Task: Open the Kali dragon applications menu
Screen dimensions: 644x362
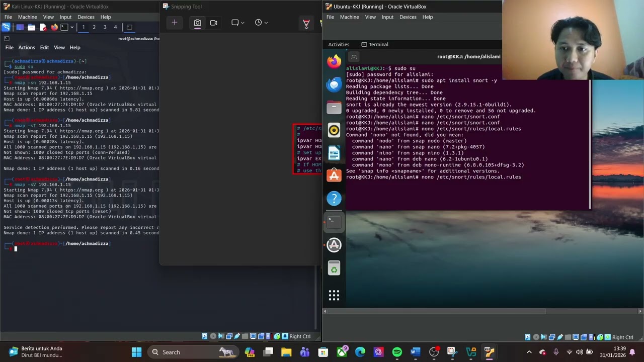Action: click(6, 27)
